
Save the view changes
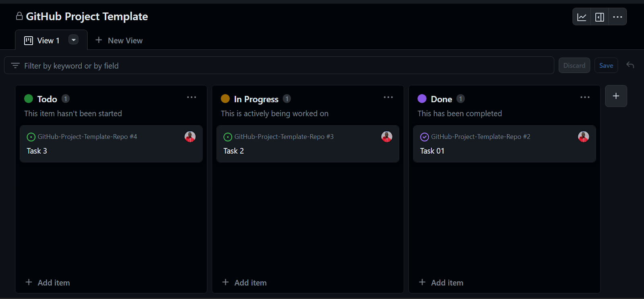[606, 66]
